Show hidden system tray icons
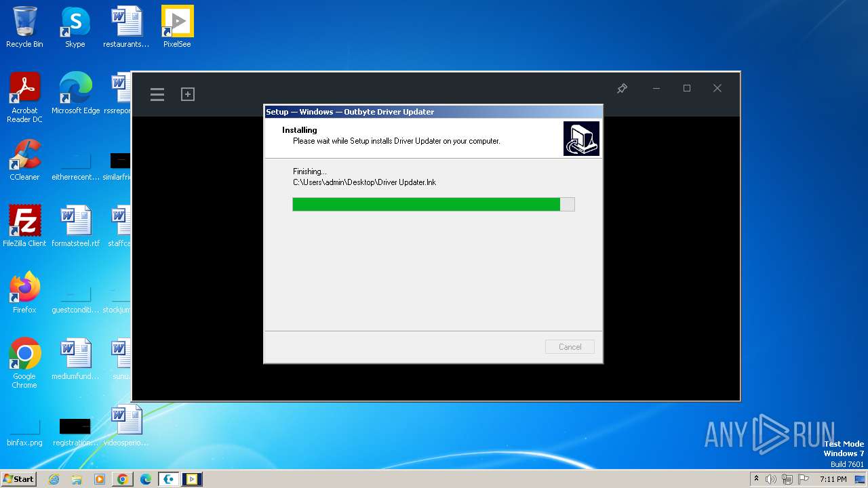Screen dimensions: 868x488 point(757,479)
